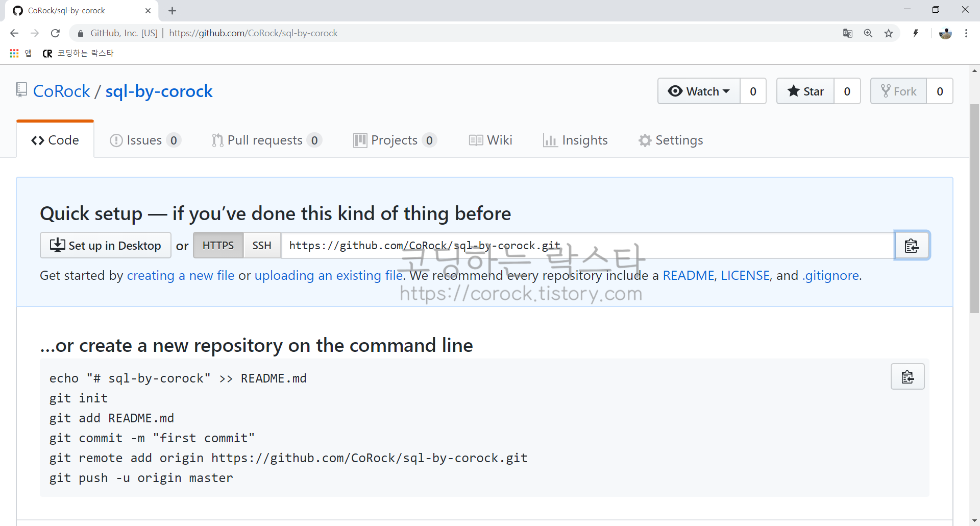Select the HTTPS clone option
The image size is (980, 526).
click(218, 246)
